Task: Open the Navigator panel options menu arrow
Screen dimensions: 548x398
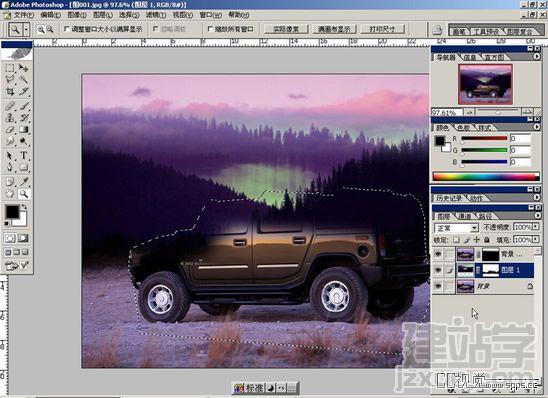Action: pyautogui.click(x=537, y=56)
